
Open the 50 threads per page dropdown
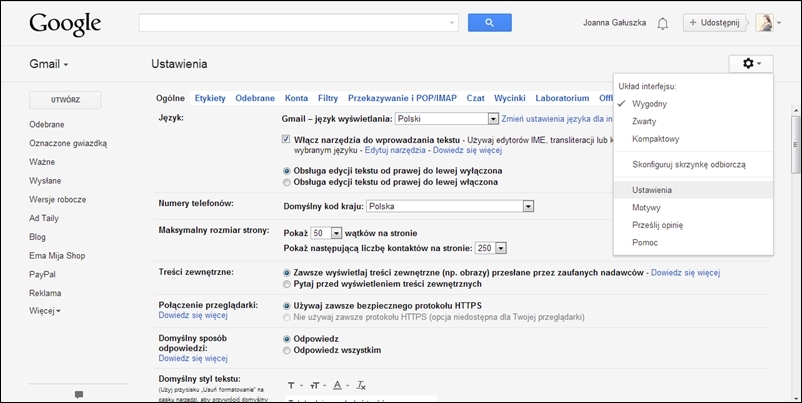326,233
